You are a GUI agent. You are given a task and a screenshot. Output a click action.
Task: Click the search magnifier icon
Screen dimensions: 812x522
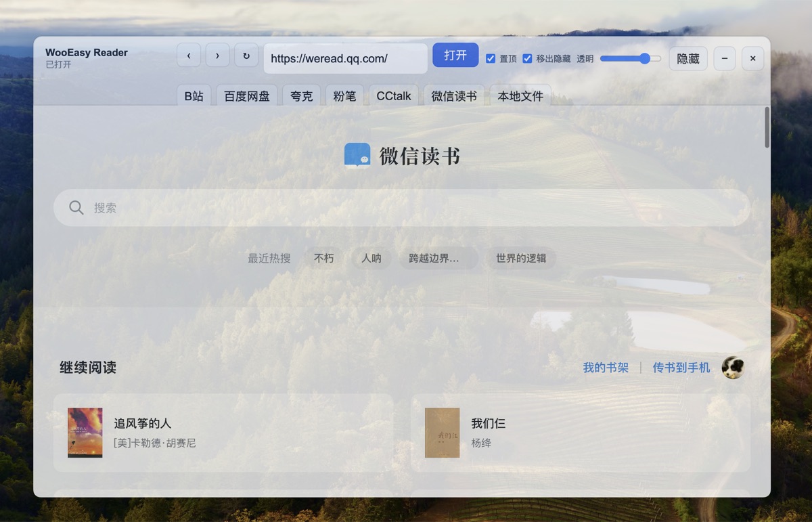pos(76,208)
